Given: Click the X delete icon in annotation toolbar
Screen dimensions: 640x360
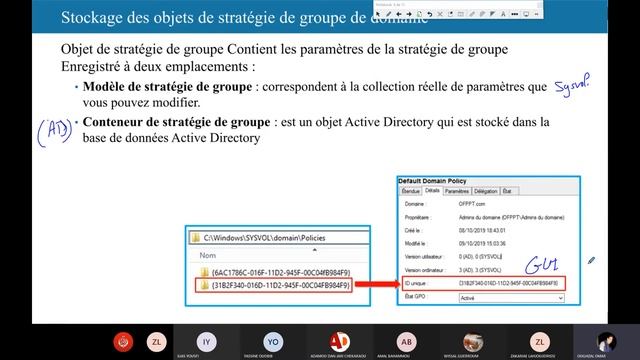Looking at the screenshot, I should pos(440,14).
